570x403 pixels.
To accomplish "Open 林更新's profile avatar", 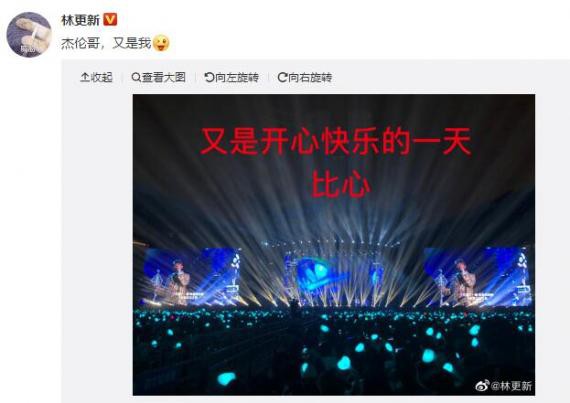I will coord(29,35).
